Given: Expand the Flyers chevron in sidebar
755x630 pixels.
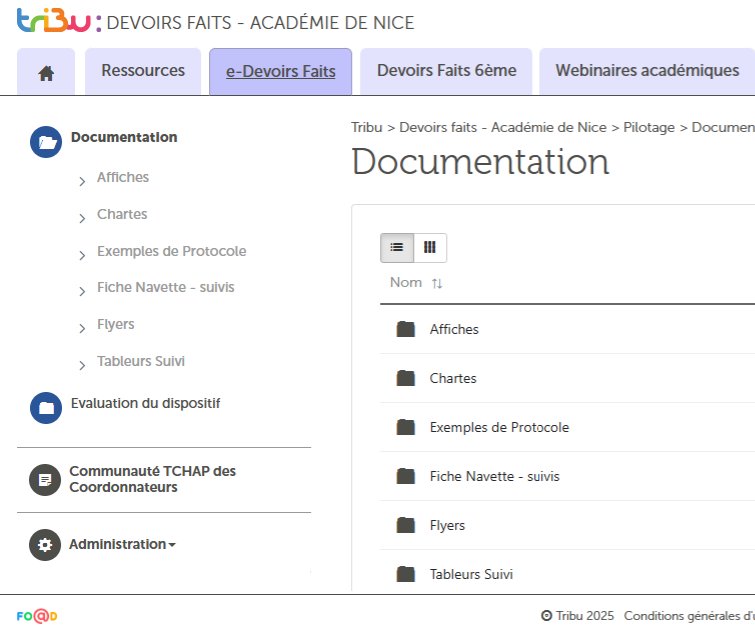Looking at the screenshot, I should click(x=82, y=328).
